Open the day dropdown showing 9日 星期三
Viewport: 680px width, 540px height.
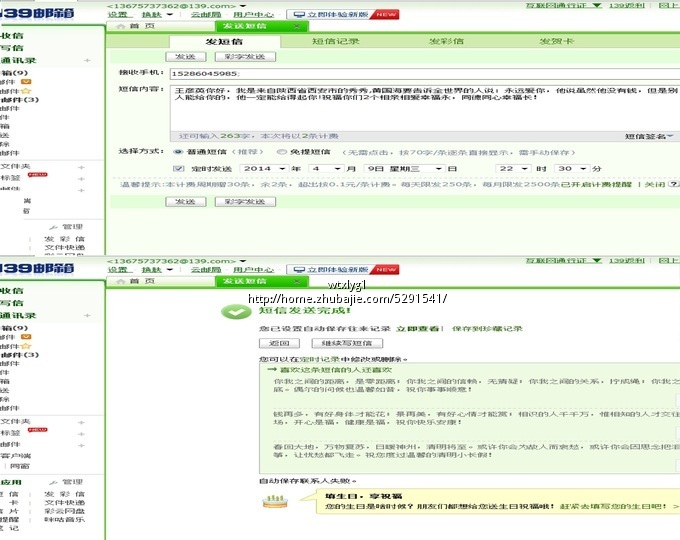coord(404,168)
